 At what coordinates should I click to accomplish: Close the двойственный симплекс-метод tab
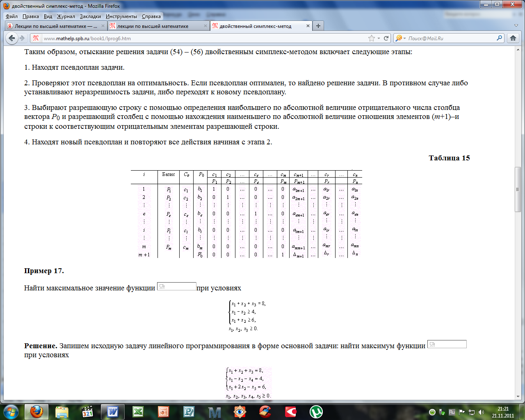coord(308,26)
